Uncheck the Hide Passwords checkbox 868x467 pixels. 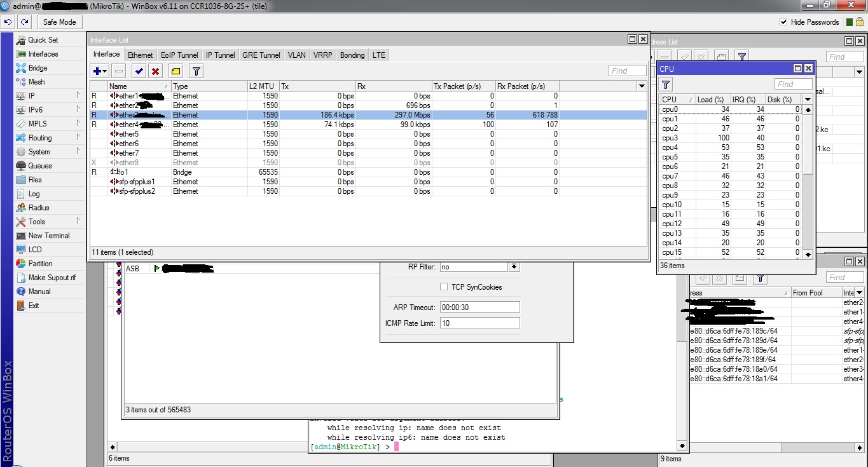point(784,21)
